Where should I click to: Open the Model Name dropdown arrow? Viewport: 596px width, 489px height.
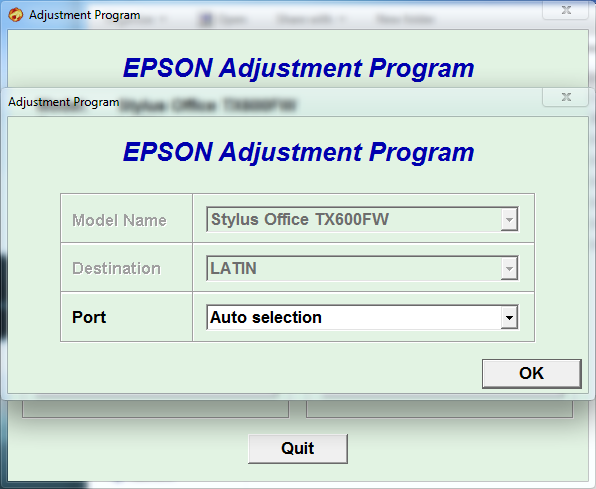click(x=509, y=219)
